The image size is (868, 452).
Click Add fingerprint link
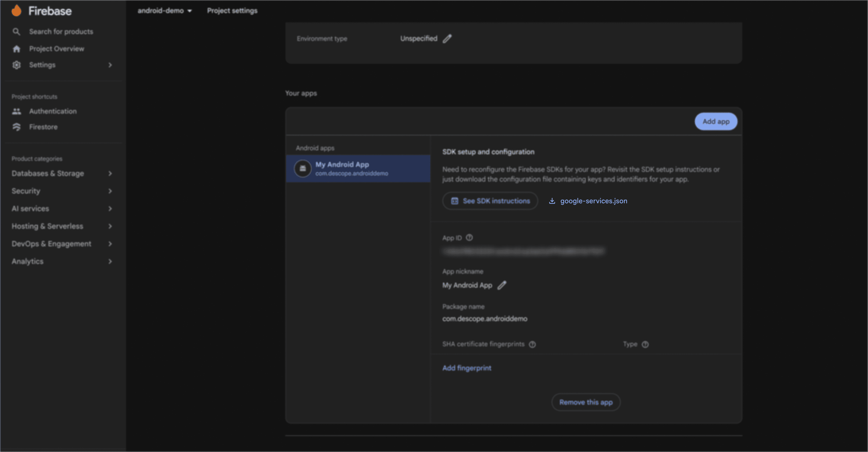tap(467, 368)
